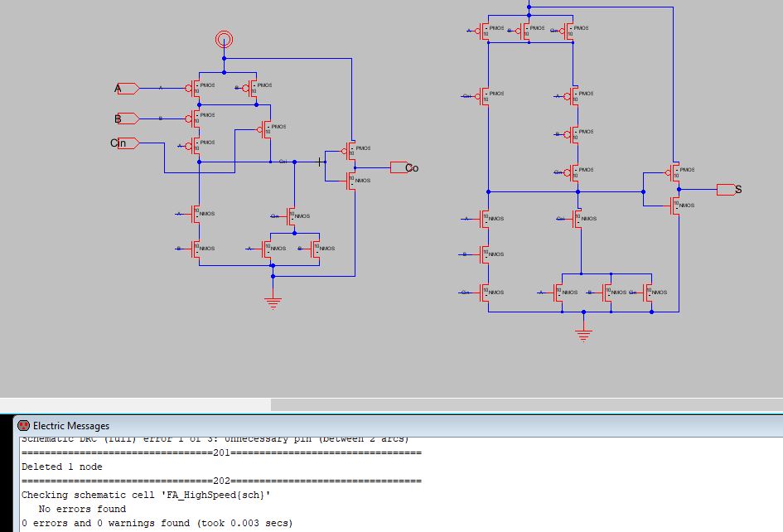Click the '0 errors and 0 warnings found' line
The width and height of the screenshot is (783, 532).
click(x=157, y=523)
